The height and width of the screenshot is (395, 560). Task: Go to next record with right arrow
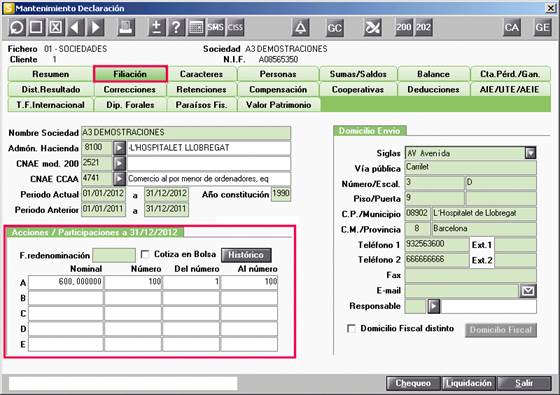click(95, 28)
